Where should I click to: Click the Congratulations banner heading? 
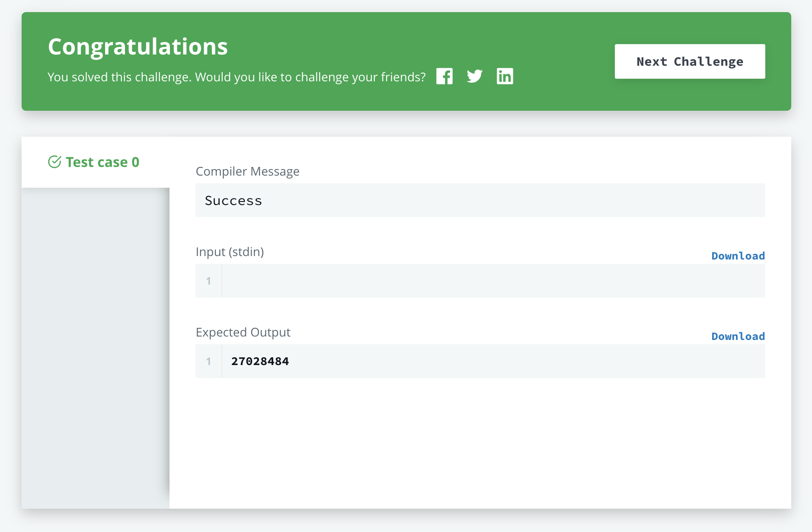[137, 46]
